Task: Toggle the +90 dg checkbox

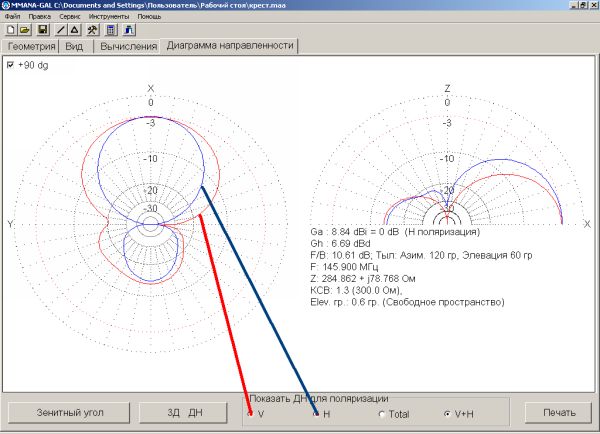Action: click(x=10, y=65)
